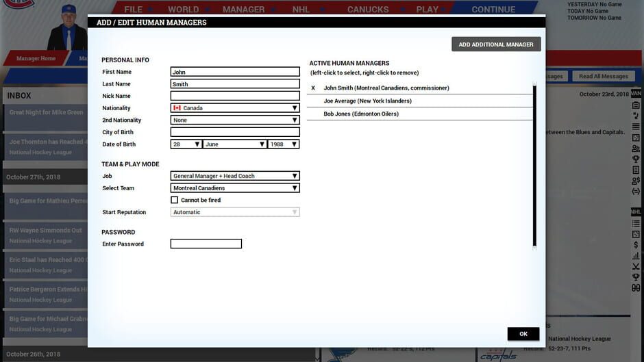The height and width of the screenshot is (362, 644).
Task: Click the Nick Name field
Action: (235, 96)
